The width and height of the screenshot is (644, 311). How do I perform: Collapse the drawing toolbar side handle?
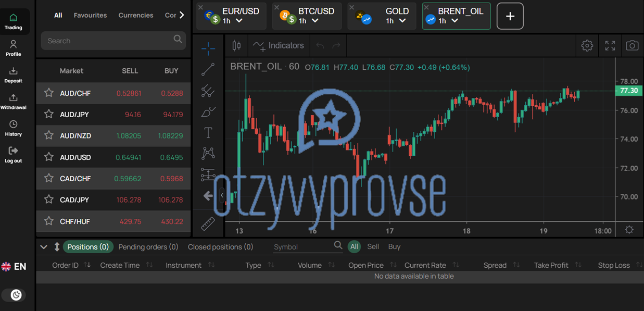[222, 196]
